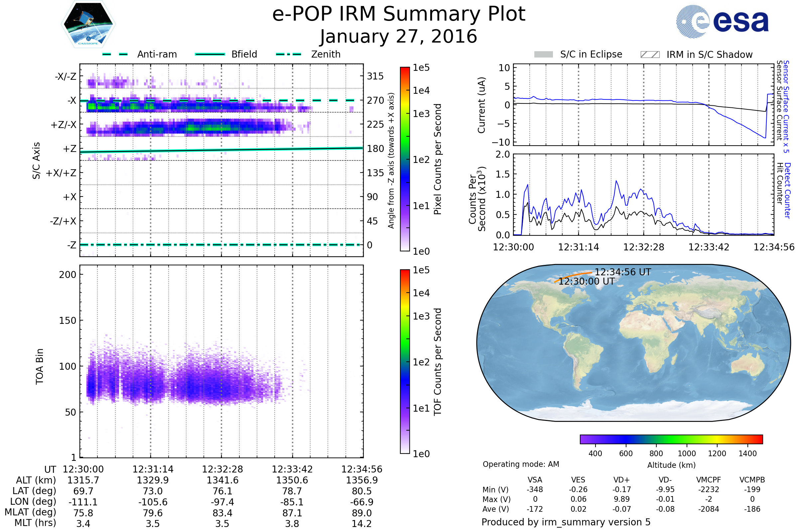Click the VMCPF column header

click(x=709, y=480)
